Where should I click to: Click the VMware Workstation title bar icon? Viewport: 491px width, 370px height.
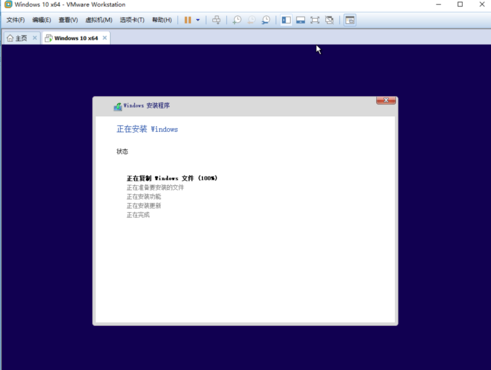tap(8, 4)
